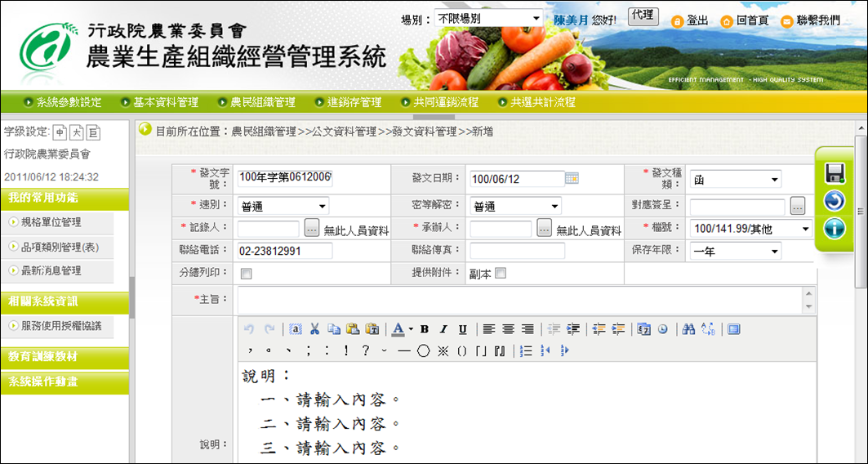Open the 保存年限 dropdown showing 一年

(x=736, y=252)
